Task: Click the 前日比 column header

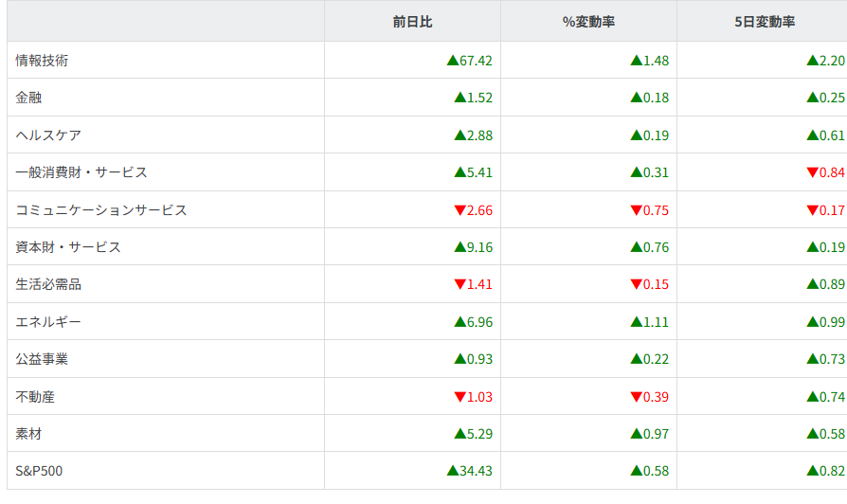Action: tap(412, 22)
